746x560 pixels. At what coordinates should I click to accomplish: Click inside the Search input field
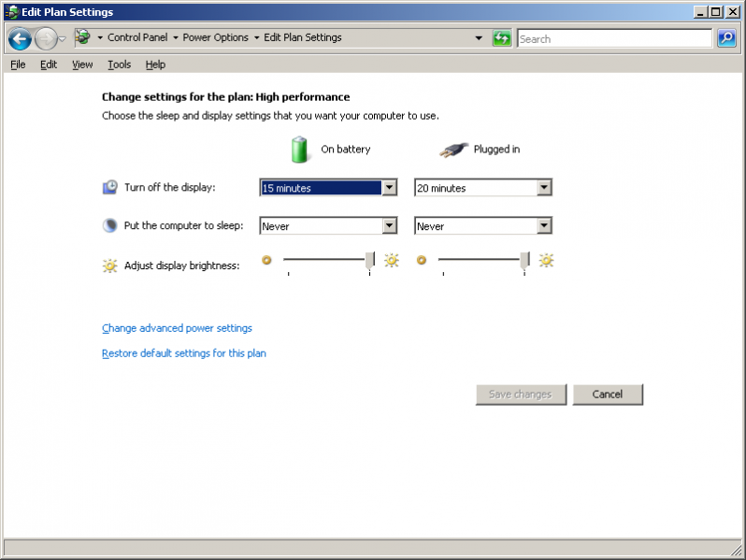615,38
